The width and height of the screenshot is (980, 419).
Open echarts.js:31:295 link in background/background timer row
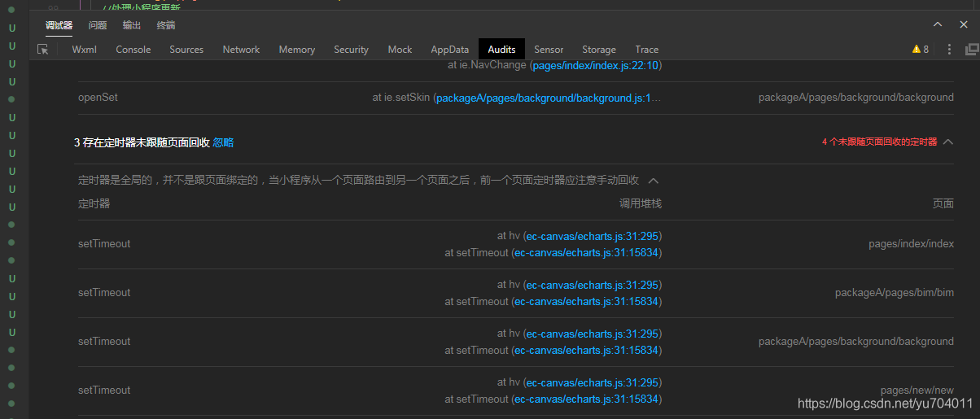click(592, 334)
